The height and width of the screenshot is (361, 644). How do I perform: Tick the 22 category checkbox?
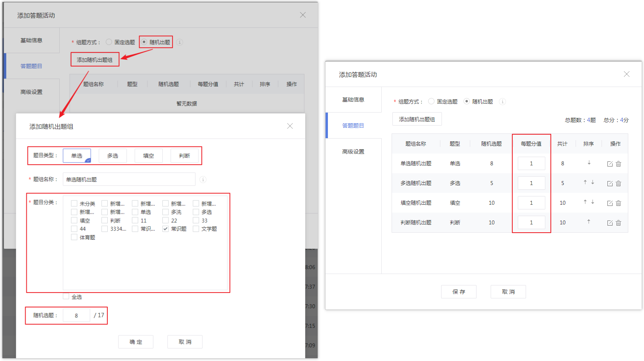pos(166,220)
